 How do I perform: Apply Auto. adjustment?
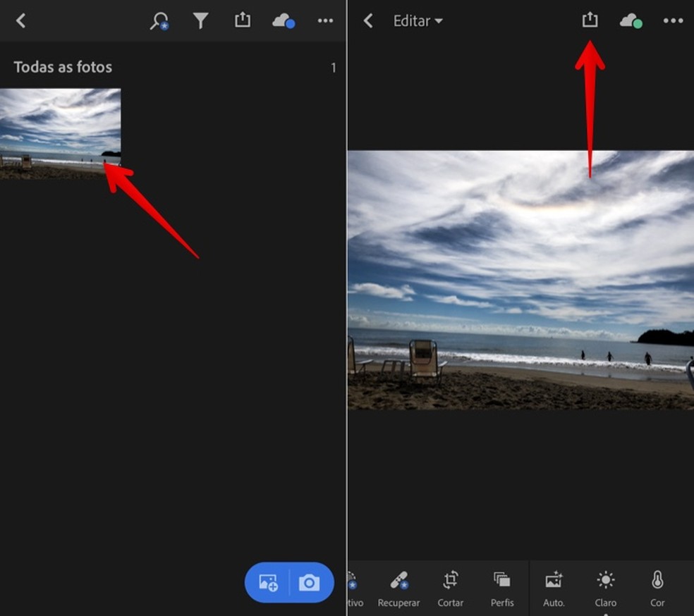(554, 588)
